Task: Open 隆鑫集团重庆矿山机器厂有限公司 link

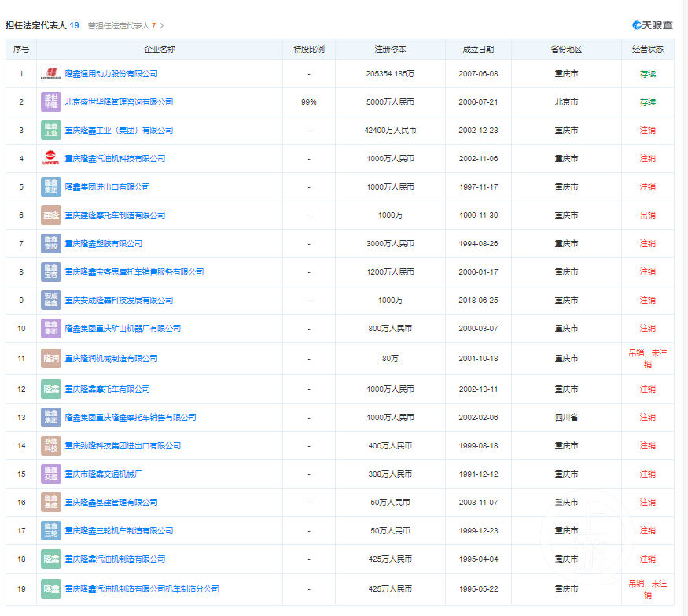Action: click(123, 328)
